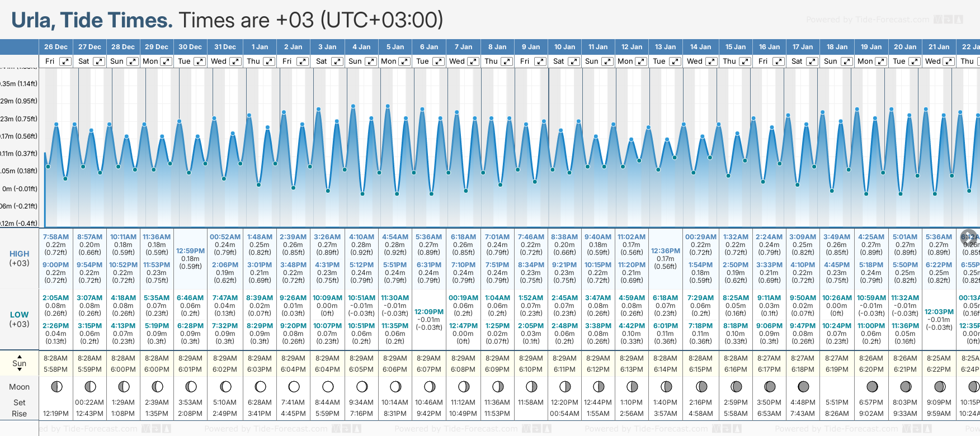This screenshot has width=980, height=436.
Task: Open the Powered by Tide-Forecast.com link at top
Action: coord(868,20)
